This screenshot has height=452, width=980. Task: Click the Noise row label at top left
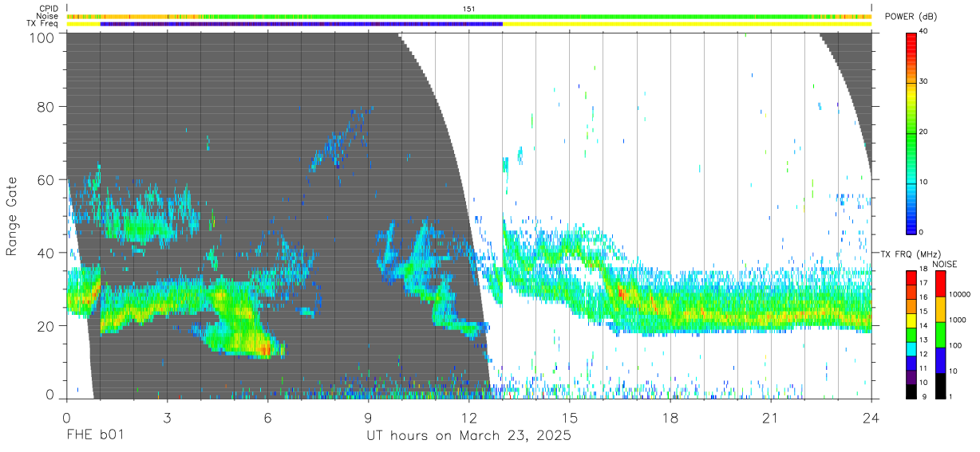point(48,16)
